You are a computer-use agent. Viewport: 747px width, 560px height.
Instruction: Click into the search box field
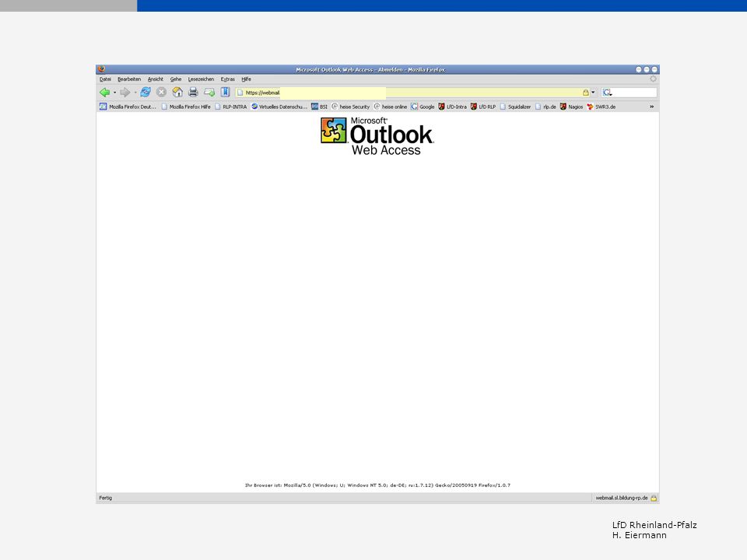(x=634, y=93)
